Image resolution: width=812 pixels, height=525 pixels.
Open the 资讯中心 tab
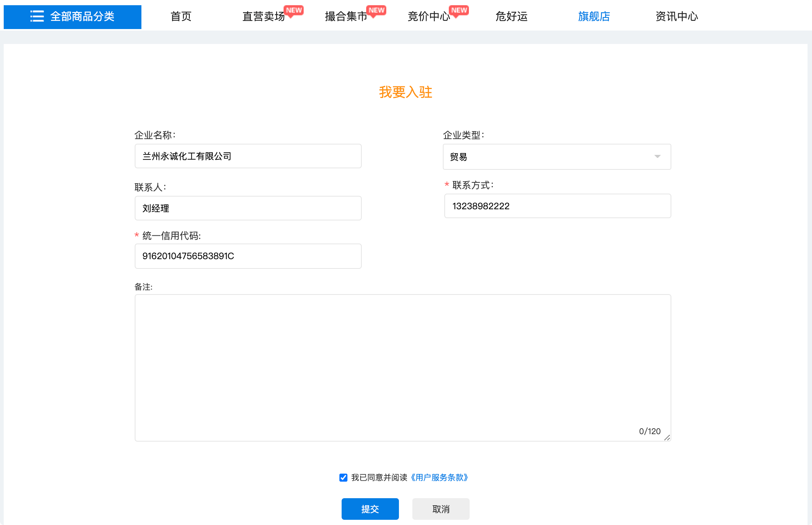[x=677, y=16]
